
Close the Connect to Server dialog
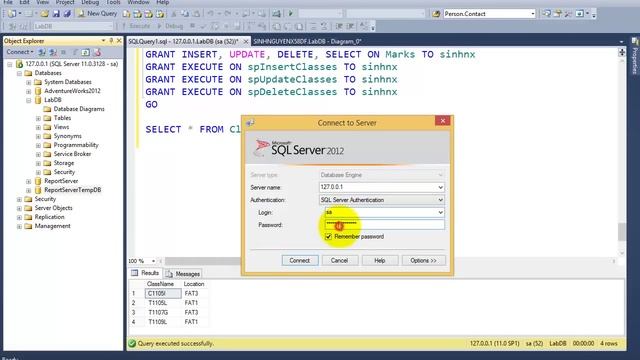coord(442,121)
